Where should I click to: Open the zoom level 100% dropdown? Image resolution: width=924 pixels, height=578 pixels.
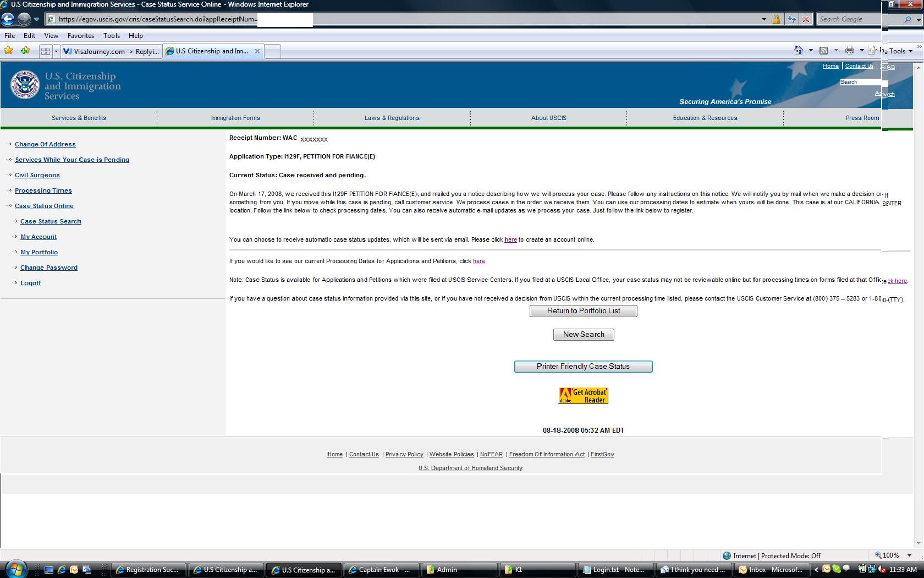[909, 555]
